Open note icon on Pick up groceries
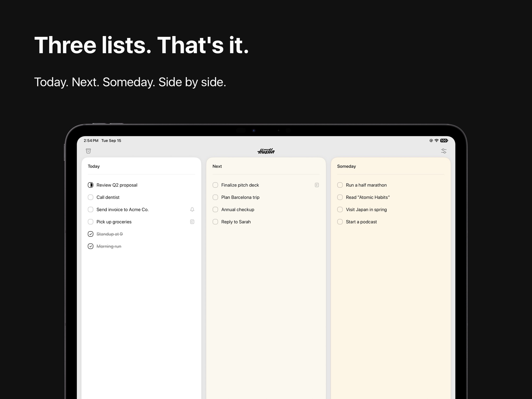 pos(192,222)
